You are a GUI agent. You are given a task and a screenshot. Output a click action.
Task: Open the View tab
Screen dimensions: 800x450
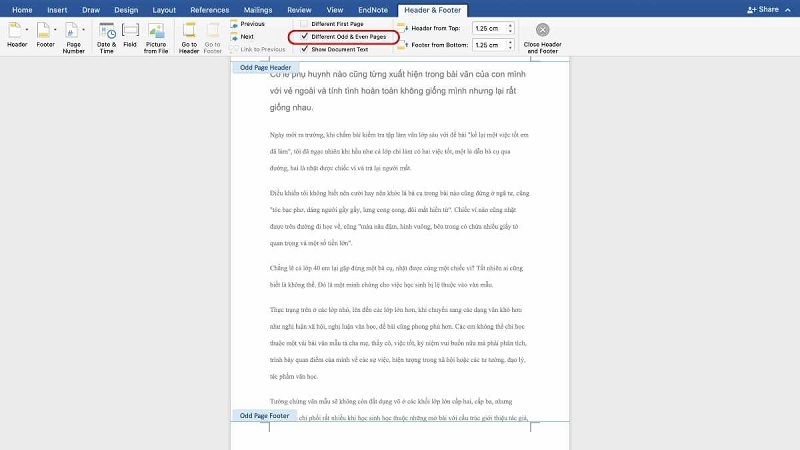click(335, 10)
